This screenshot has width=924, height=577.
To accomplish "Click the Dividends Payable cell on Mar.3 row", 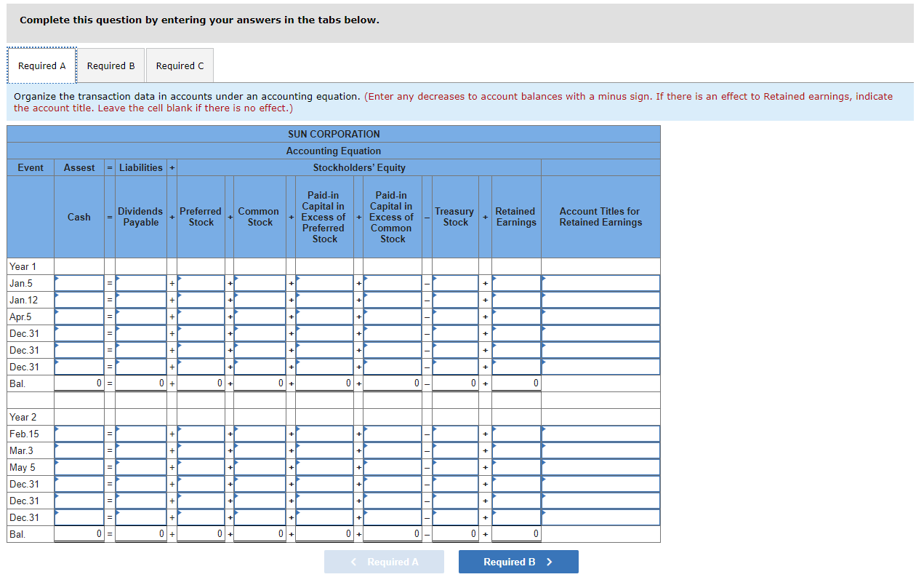I will (140, 450).
